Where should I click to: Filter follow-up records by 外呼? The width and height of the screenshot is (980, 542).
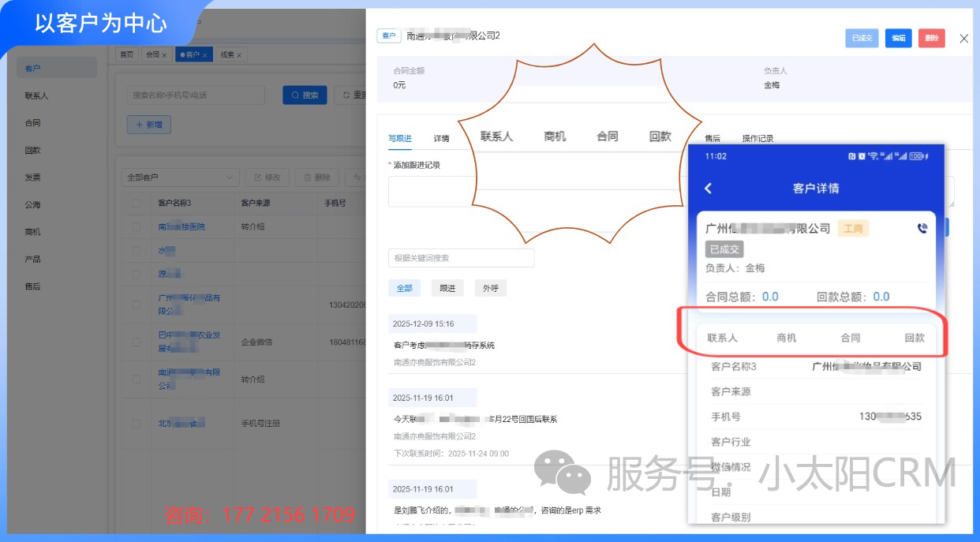click(x=490, y=289)
